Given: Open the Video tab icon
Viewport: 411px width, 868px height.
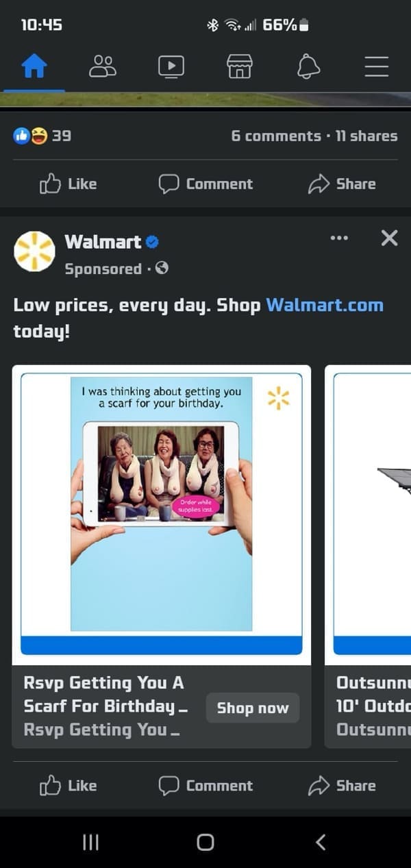Looking at the screenshot, I should coord(171,66).
